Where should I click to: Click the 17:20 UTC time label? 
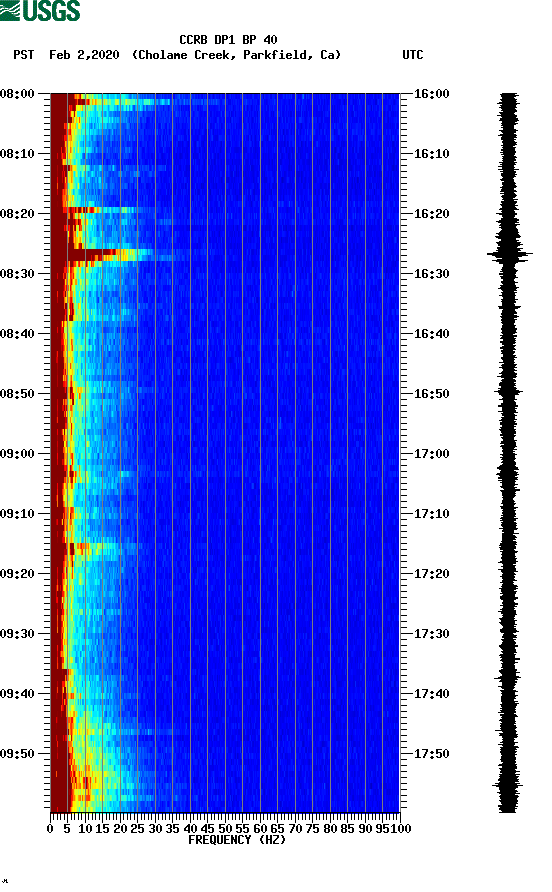431,574
